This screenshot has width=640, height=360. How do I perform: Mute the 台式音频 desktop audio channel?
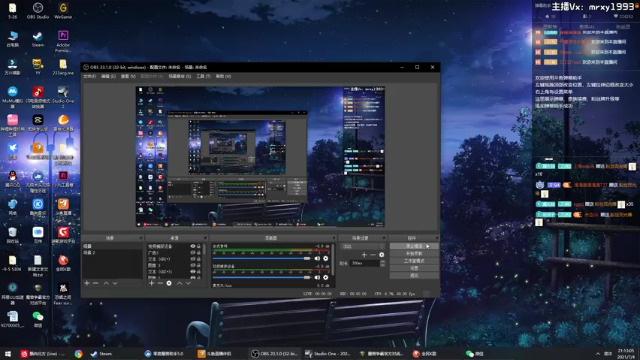[317, 258]
